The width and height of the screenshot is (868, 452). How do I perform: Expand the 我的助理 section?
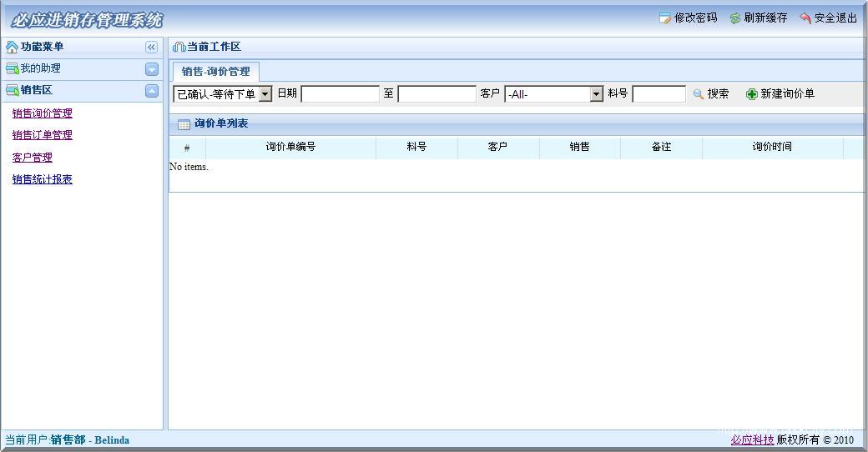click(x=151, y=69)
